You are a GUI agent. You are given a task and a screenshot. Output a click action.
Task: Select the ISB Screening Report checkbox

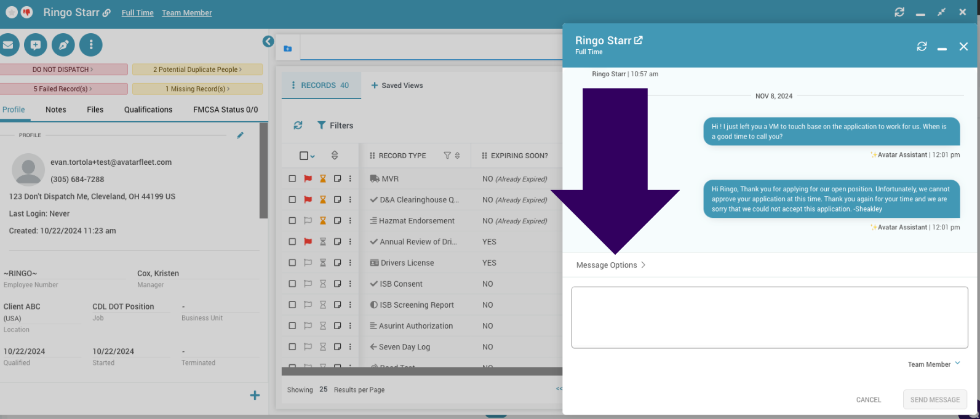(x=292, y=305)
